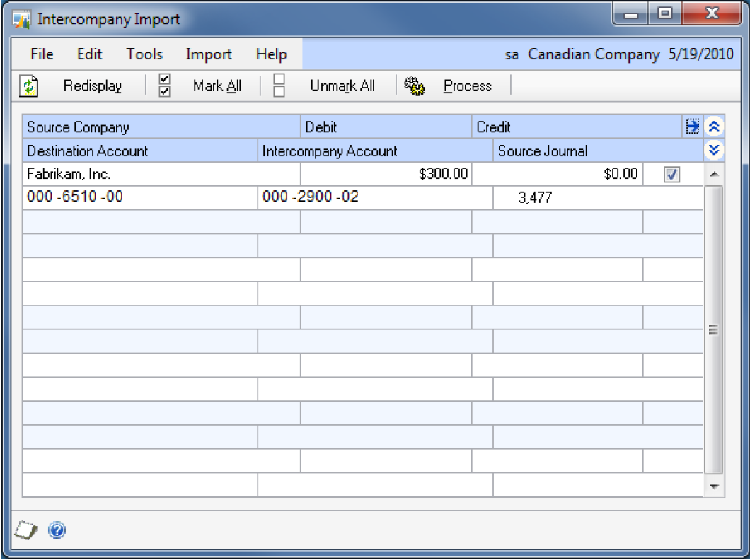Viewport: 750px width, 560px height.
Task: Open the note icon at bottom left
Action: [25, 530]
